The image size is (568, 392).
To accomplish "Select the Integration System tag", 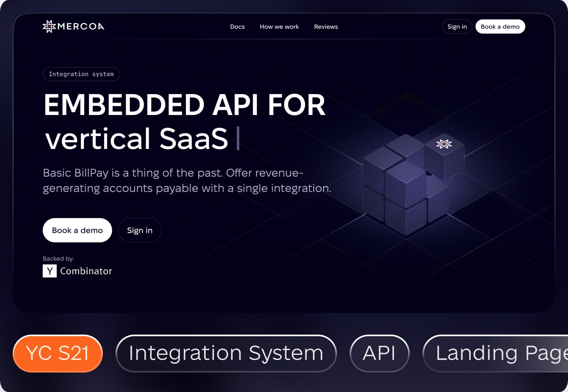I will [x=226, y=353].
